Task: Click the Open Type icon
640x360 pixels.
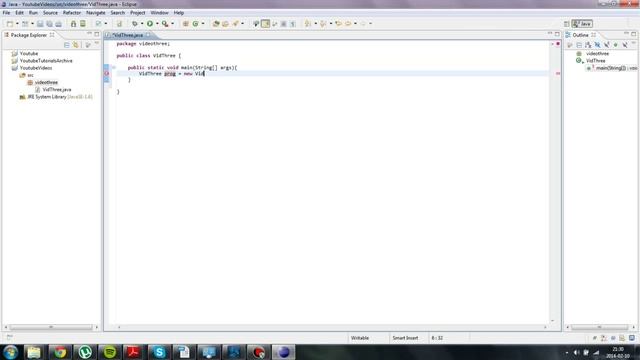Action: pyautogui.click(x=216, y=24)
